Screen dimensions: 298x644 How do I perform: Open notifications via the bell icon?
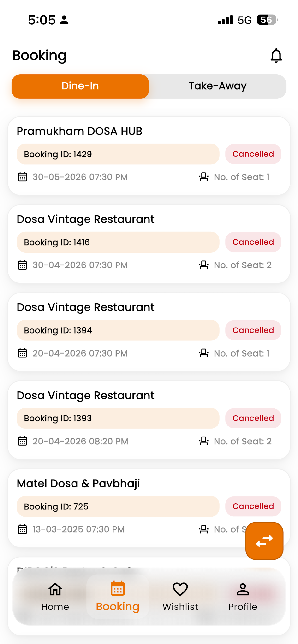pyautogui.click(x=276, y=56)
